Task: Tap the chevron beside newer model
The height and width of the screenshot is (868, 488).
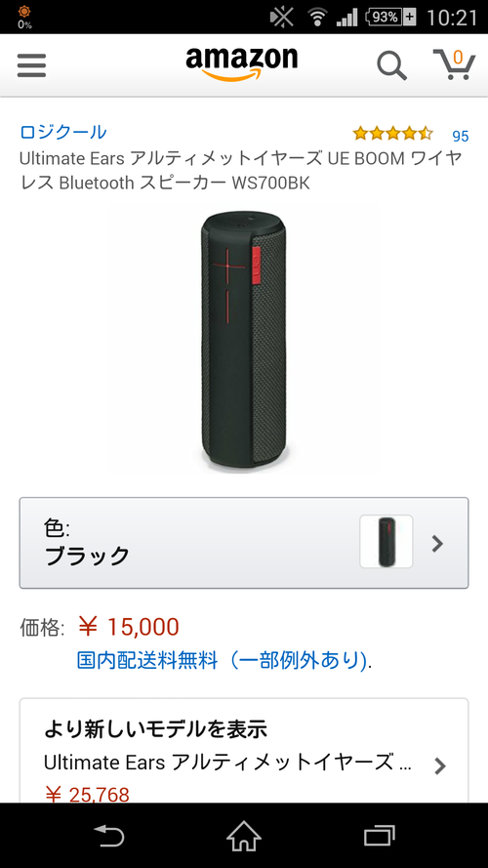Action: (439, 766)
